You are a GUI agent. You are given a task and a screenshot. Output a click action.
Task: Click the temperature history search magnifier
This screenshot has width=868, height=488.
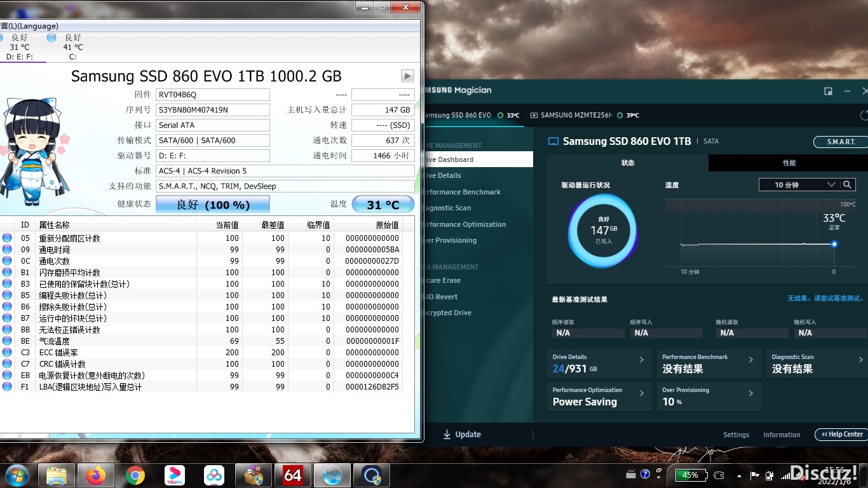(847, 184)
